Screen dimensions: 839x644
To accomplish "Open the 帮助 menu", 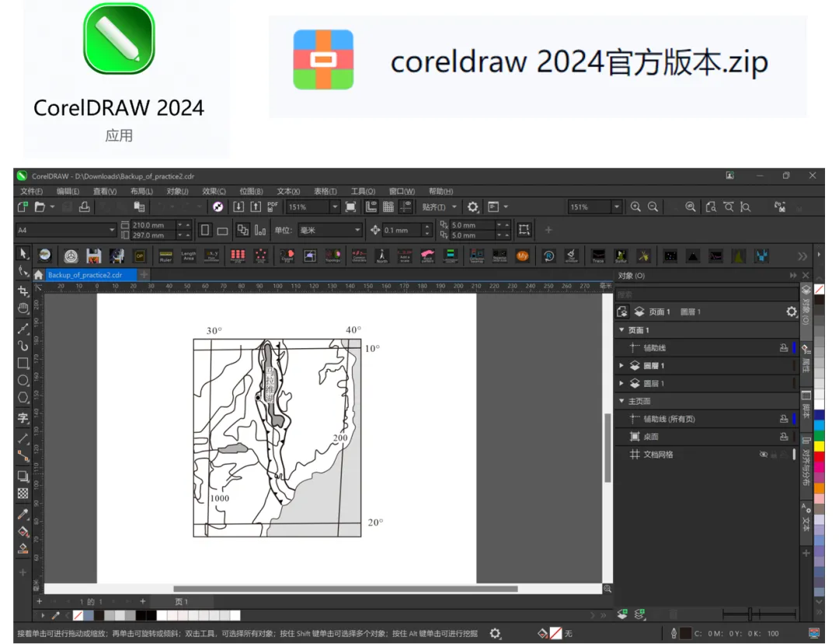I will [440, 191].
